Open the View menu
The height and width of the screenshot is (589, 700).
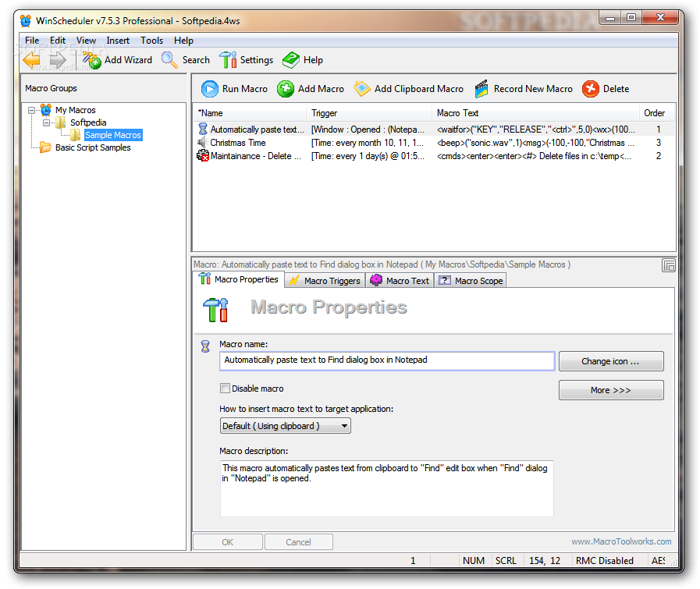pos(86,41)
